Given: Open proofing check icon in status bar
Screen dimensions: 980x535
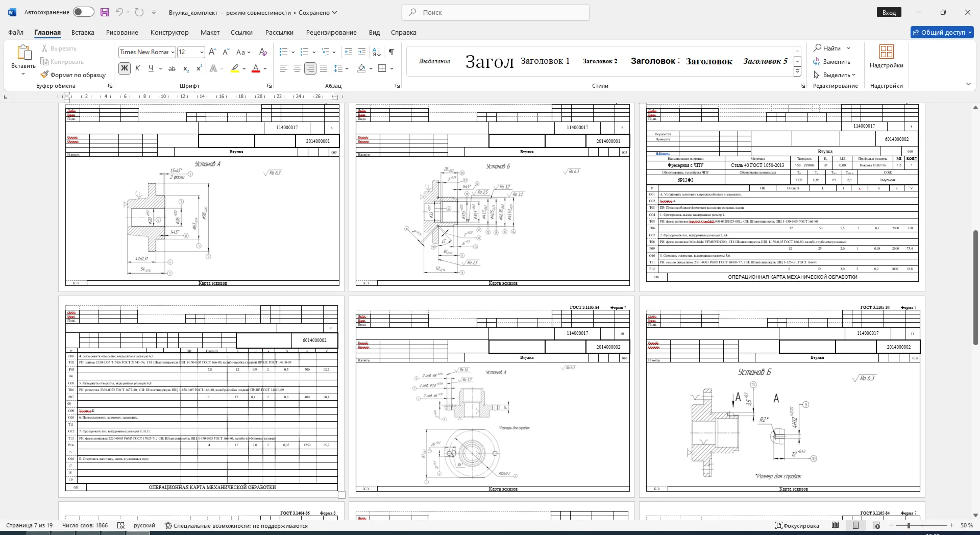Looking at the screenshot, I should coord(121,525).
